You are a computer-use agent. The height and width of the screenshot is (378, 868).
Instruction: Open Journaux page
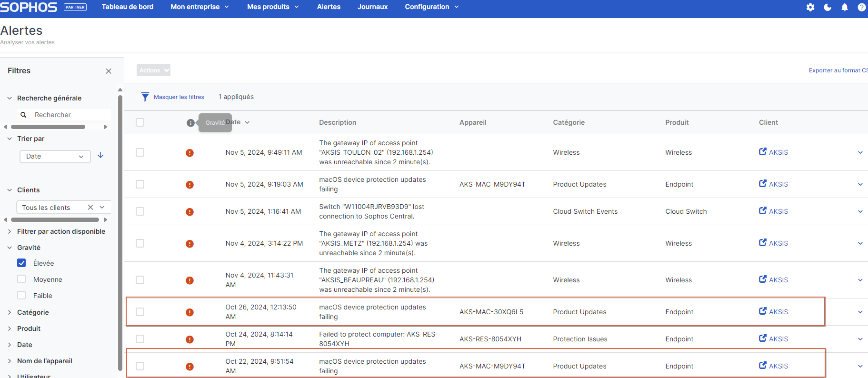coord(373,7)
